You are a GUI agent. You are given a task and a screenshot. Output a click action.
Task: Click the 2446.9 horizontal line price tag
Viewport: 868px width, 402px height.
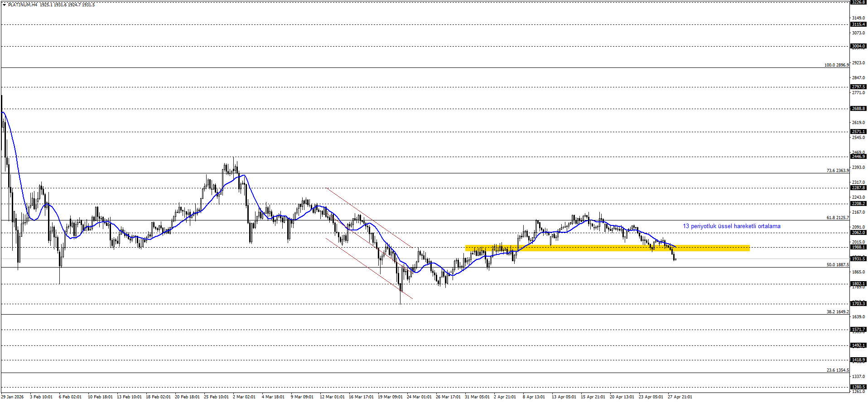pyautogui.click(x=858, y=157)
